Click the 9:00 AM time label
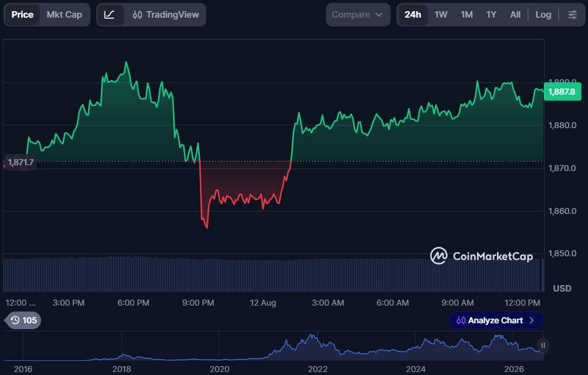 point(458,303)
